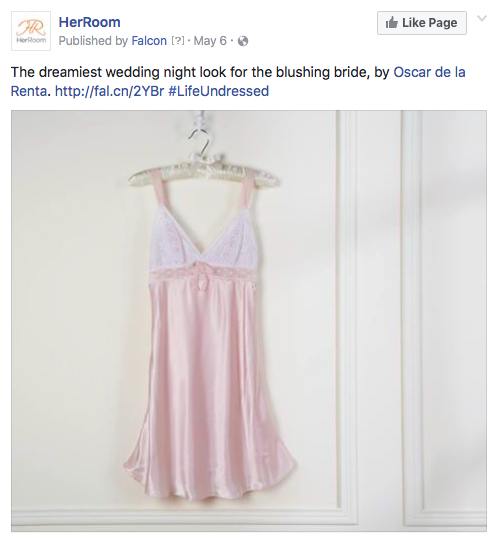Open the #LifeUndressed hashtag
Screen dimensions: 498x543
point(219,91)
